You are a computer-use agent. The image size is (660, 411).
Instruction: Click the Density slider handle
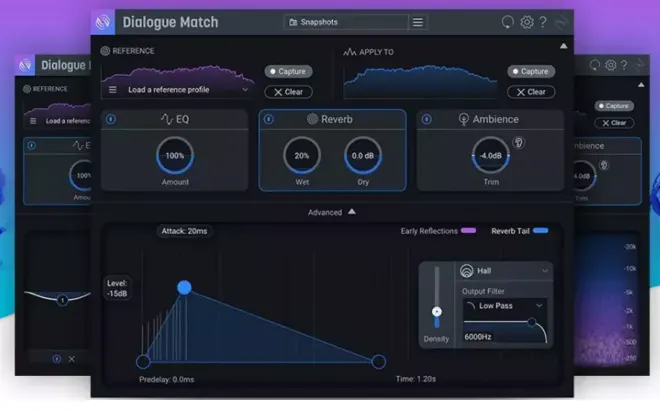point(437,312)
